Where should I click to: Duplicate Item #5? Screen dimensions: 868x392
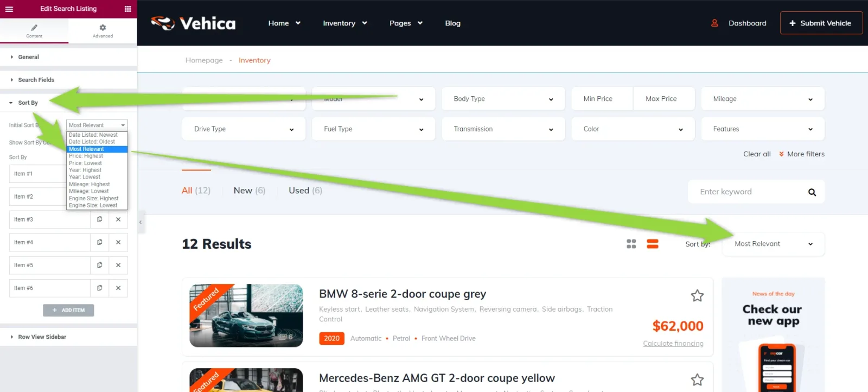tap(99, 265)
